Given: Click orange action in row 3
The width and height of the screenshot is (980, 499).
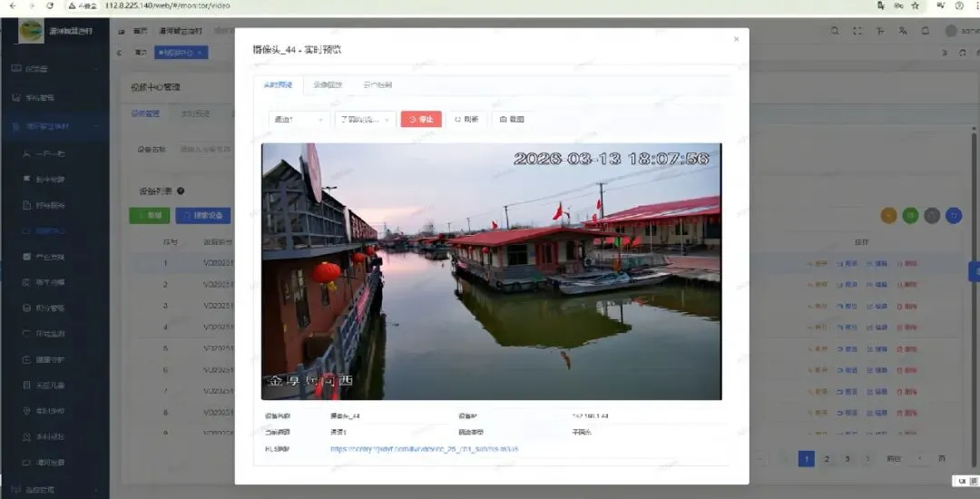Looking at the screenshot, I should 818,307.
